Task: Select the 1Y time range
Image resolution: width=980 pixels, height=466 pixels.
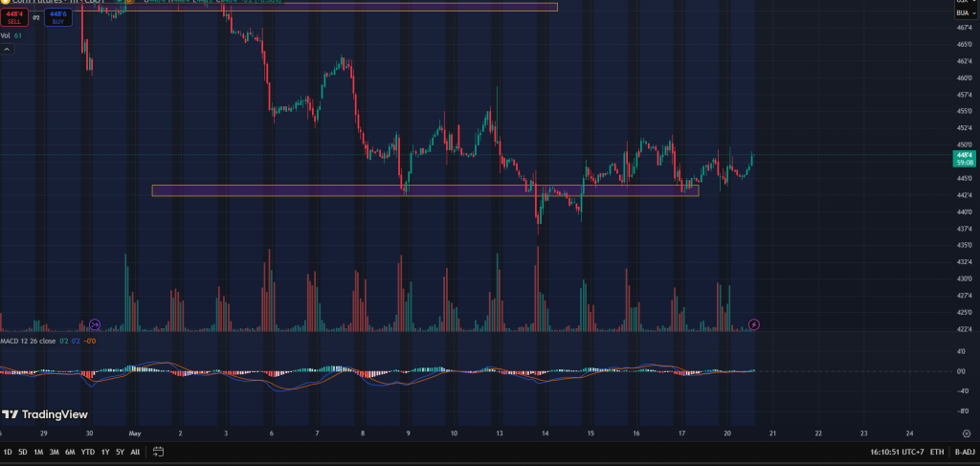Action: [105, 452]
